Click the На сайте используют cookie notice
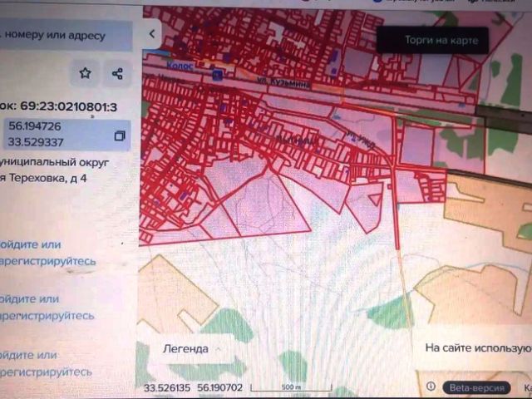Screen dimensions: 532x399 pos(479,348)
